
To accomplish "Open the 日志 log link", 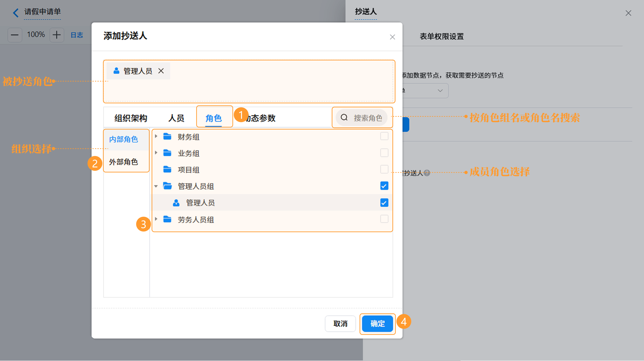I will click(77, 35).
